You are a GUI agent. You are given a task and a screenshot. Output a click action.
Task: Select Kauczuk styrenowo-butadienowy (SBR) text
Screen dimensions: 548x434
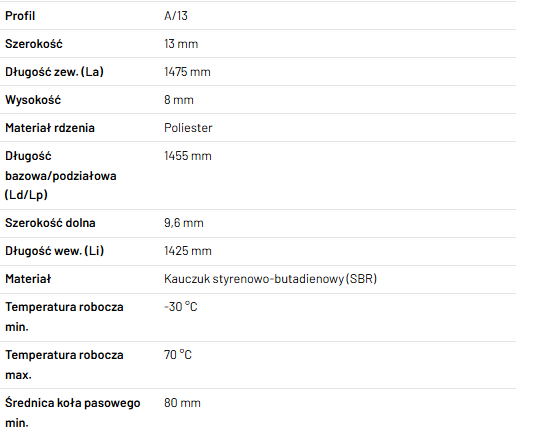click(271, 279)
